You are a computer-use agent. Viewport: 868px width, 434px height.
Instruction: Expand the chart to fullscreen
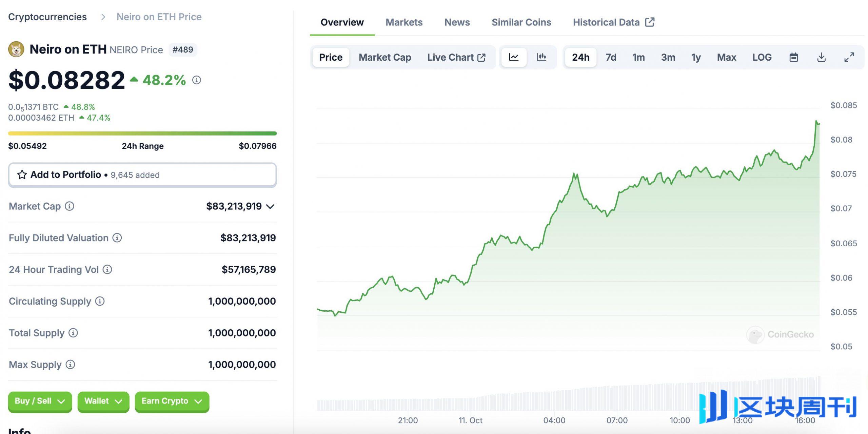tap(849, 57)
